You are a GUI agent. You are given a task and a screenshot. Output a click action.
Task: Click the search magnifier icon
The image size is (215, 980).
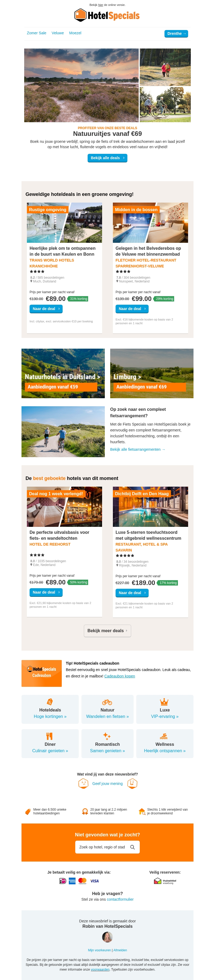coord(132,847)
